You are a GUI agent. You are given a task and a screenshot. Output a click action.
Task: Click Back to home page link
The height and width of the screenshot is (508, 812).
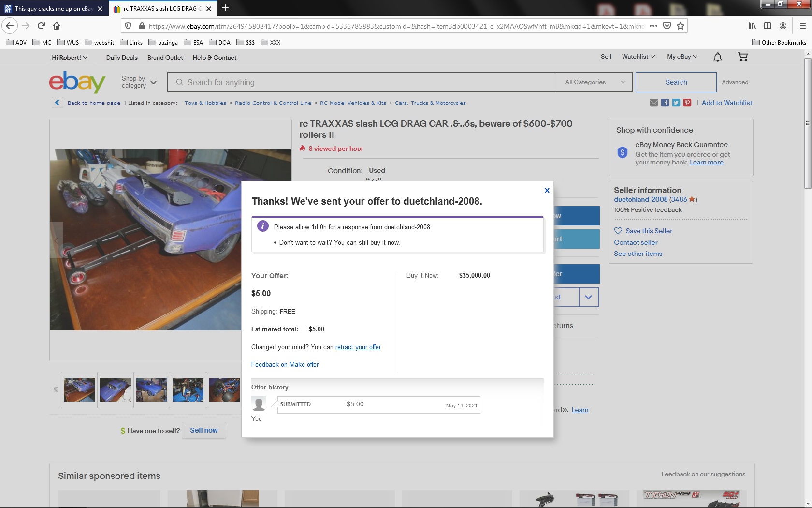[94, 103]
